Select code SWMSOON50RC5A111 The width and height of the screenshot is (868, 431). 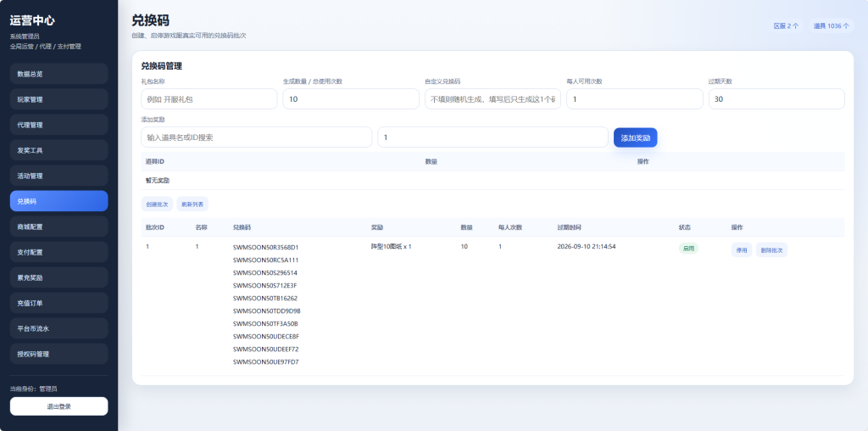point(265,260)
